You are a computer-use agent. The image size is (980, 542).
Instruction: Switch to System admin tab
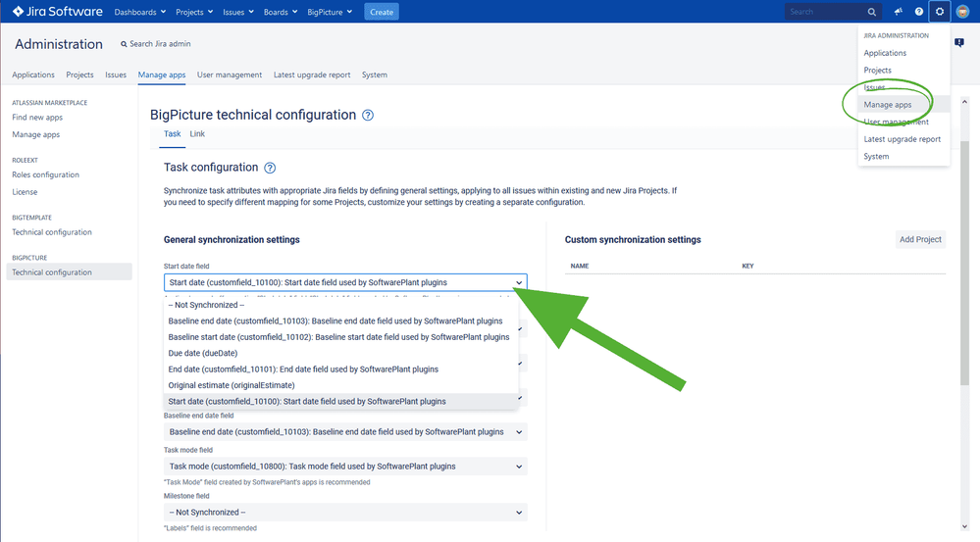point(375,74)
